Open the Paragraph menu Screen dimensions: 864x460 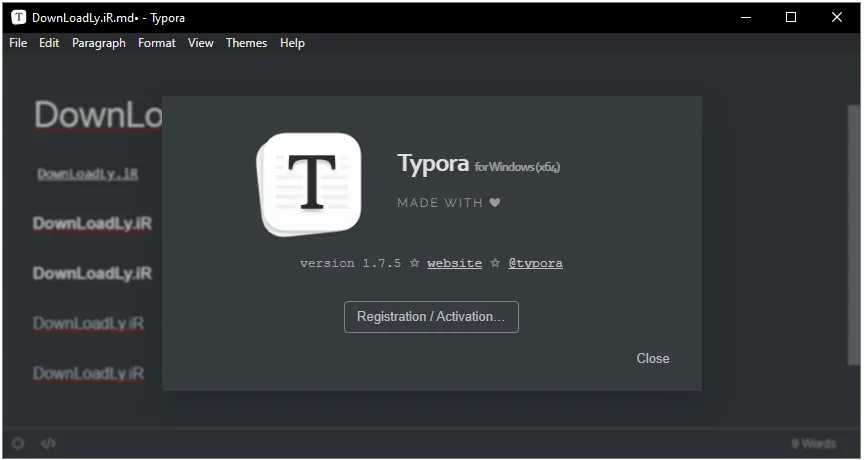99,43
